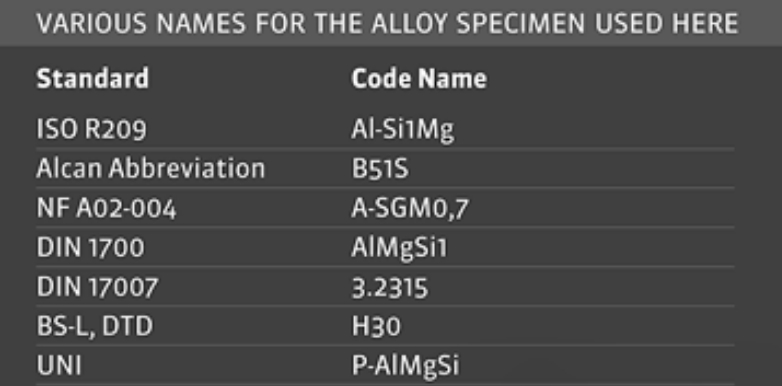Screen dimensions: 782x386
Task: Select the 'B51S' code value
Action: click(x=380, y=170)
